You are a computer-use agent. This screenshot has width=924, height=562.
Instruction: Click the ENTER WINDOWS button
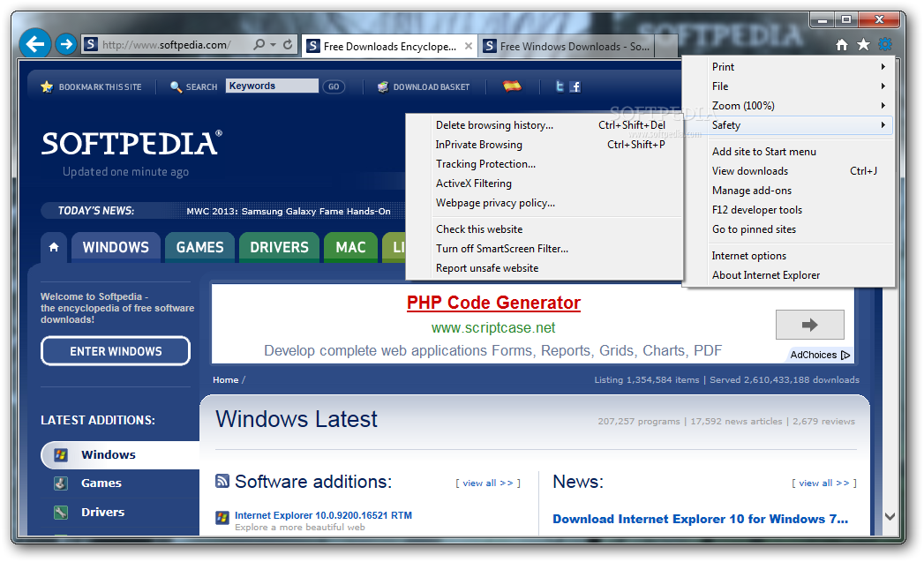(116, 351)
